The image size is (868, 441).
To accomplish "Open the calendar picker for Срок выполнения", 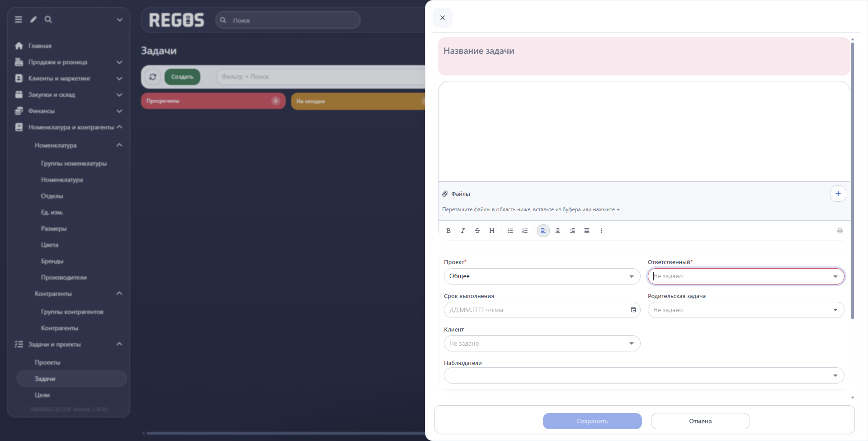I will pyautogui.click(x=633, y=310).
